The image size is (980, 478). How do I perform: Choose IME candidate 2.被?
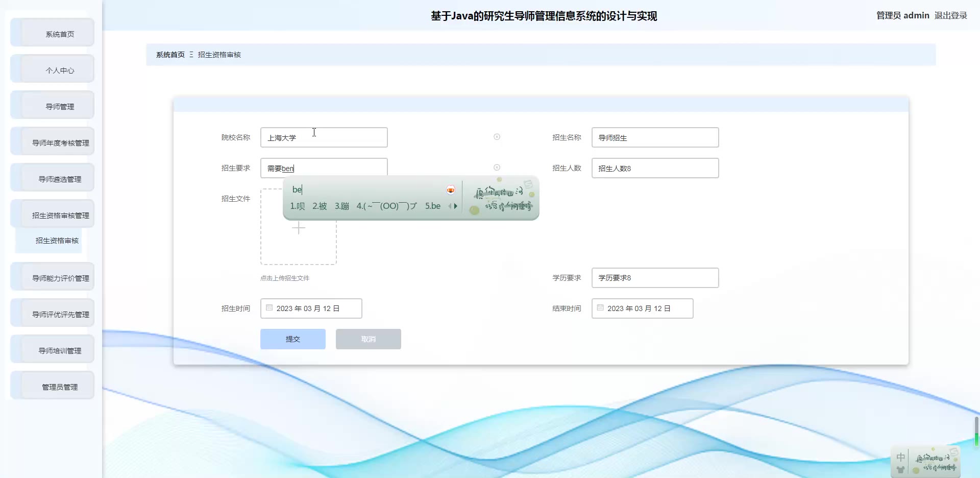pyautogui.click(x=320, y=206)
